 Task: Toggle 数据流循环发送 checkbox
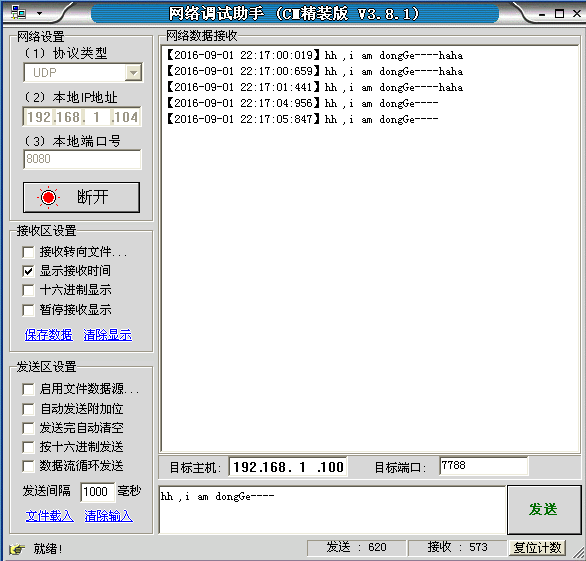coord(28,466)
